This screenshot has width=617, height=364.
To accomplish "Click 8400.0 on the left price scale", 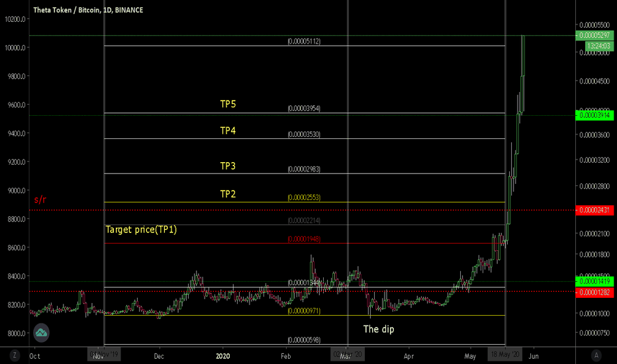I will pyautogui.click(x=17, y=276).
